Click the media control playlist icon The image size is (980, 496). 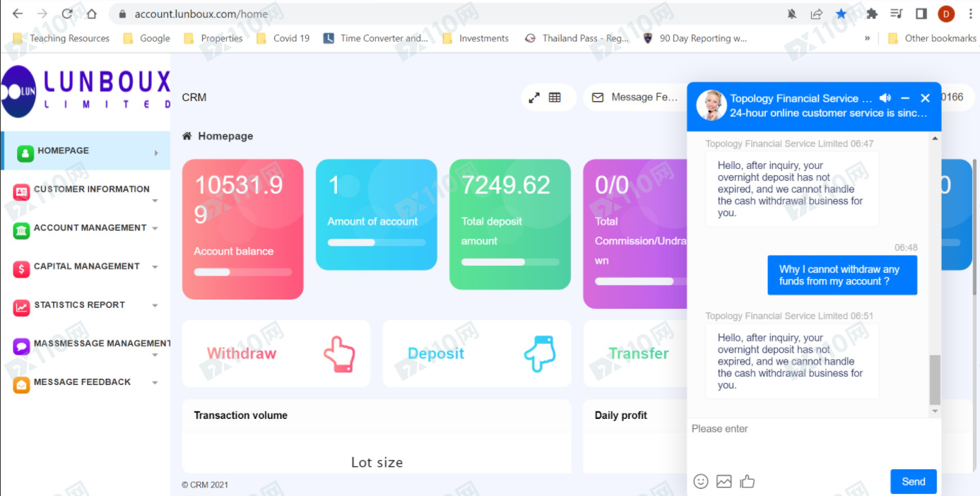(x=897, y=13)
